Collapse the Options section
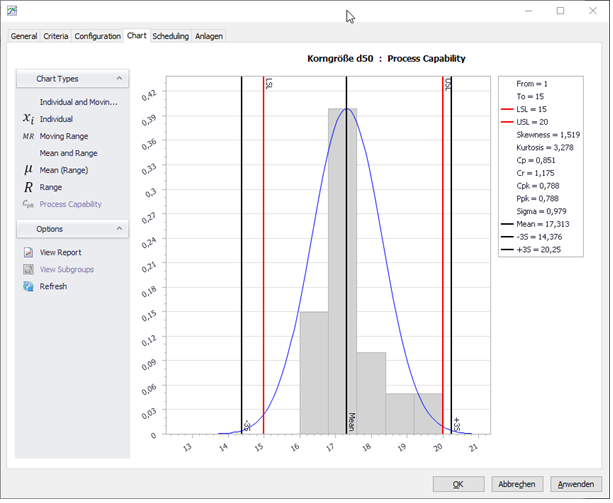The width and height of the screenshot is (613, 503). click(x=119, y=229)
